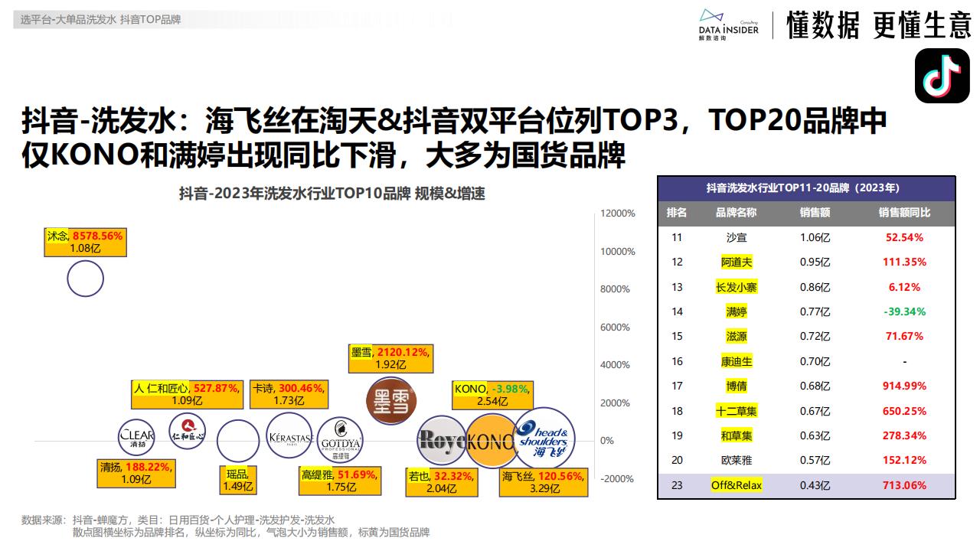
Task: Click the Clear (清扬) brand bubble logo
Action: click(137, 437)
